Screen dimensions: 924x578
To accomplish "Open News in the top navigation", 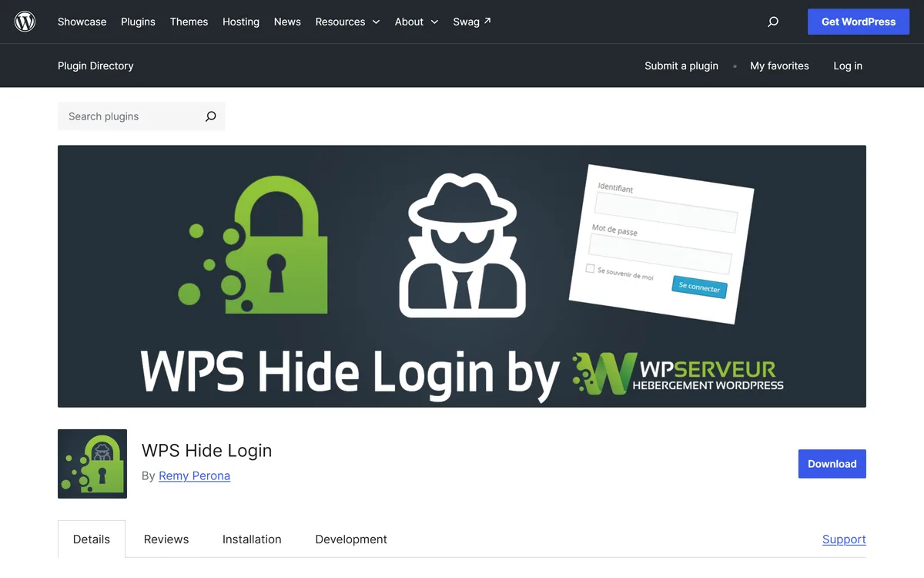I will pyautogui.click(x=287, y=22).
